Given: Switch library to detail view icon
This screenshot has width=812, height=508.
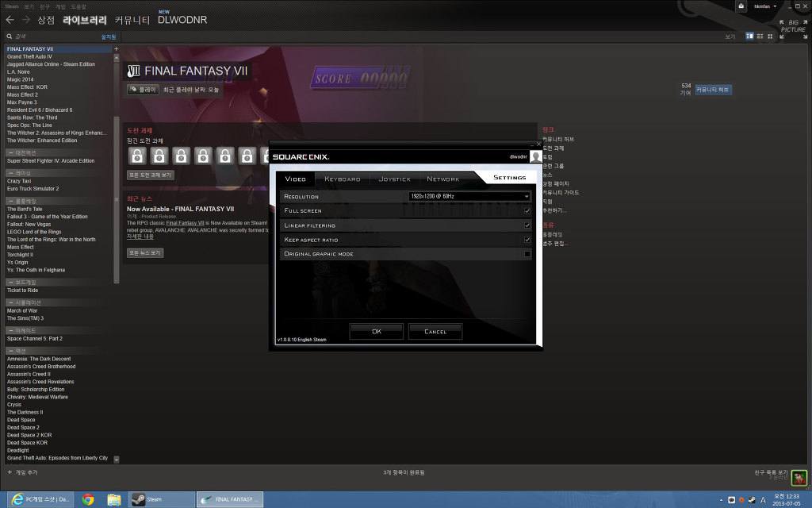Looking at the screenshot, I should (750, 37).
